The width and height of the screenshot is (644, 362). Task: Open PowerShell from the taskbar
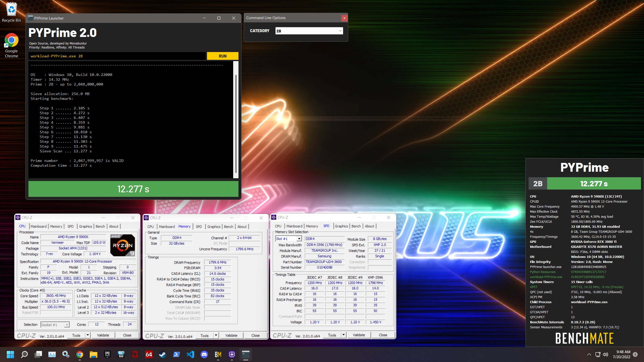[177, 354]
